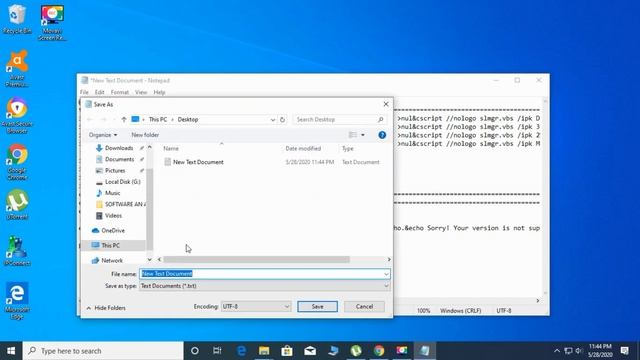Open the Avast Secure Browser desktop icon
Screen dimensions: 640x360
point(17,115)
